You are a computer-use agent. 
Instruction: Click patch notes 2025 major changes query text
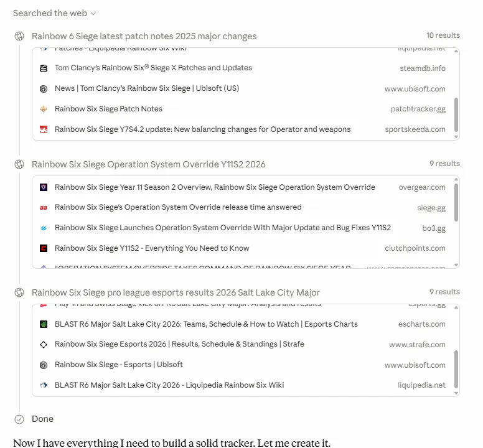point(144,36)
